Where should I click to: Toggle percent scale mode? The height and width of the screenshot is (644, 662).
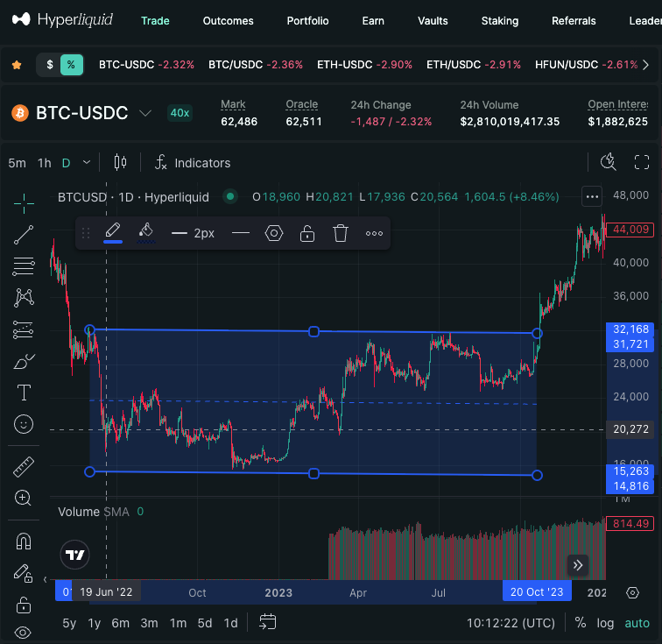(581, 623)
